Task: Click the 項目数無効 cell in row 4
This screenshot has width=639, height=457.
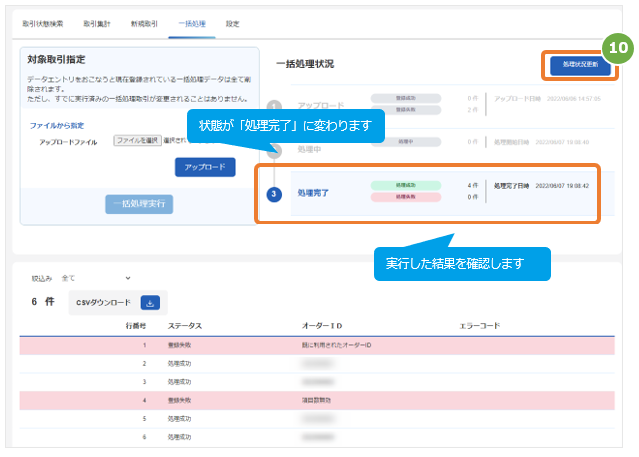Action: [x=316, y=400]
